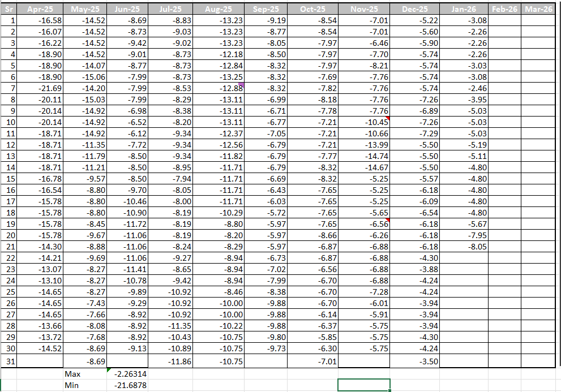Click serial number 31 in Sr column

click(9, 361)
